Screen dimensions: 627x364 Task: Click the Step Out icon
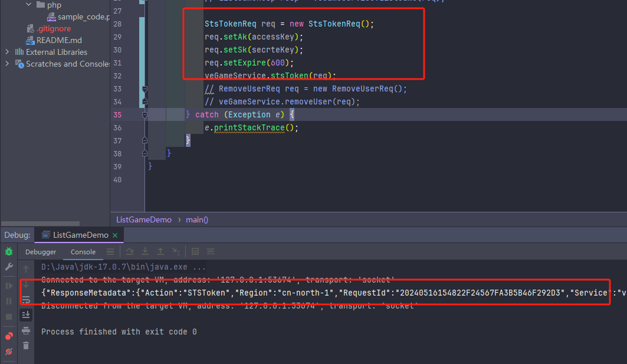(x=160, y=251)
